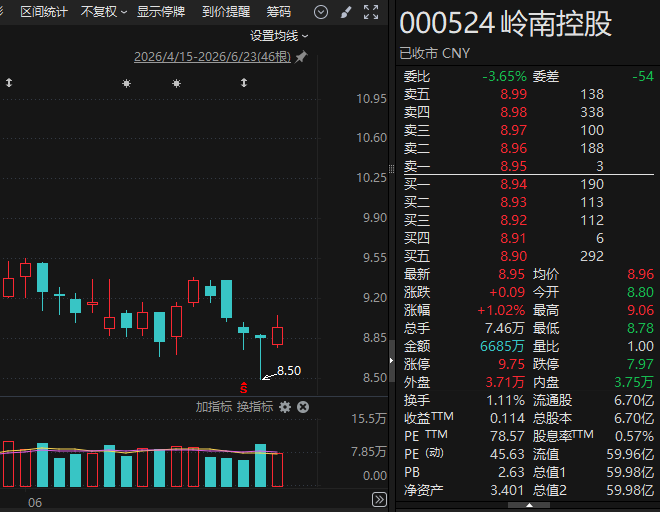
Task: Click the 涨停 value 9.75
Action: click(511, 364)
